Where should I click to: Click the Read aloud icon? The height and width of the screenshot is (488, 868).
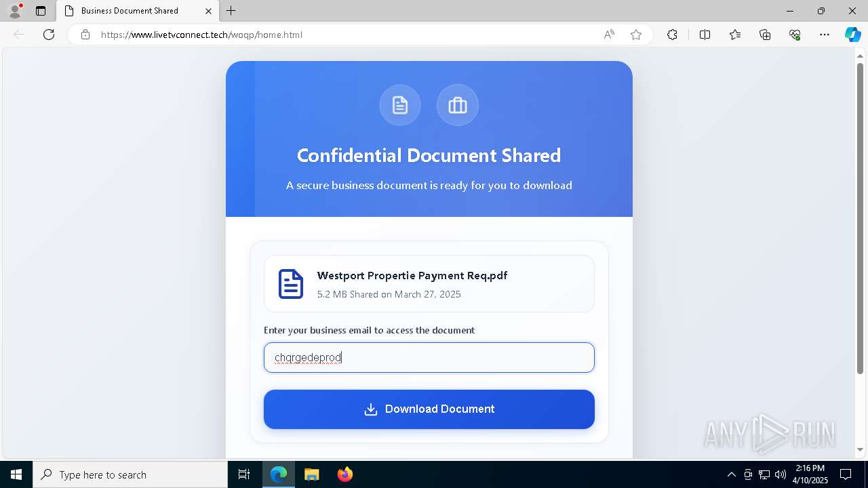[609, 35]
